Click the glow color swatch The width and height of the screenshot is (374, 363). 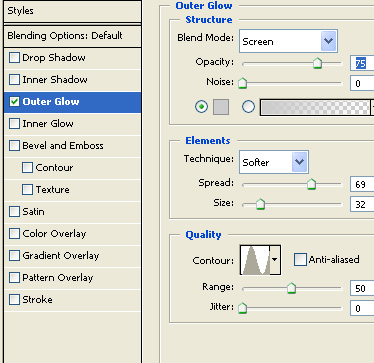[x=221, y=107]
